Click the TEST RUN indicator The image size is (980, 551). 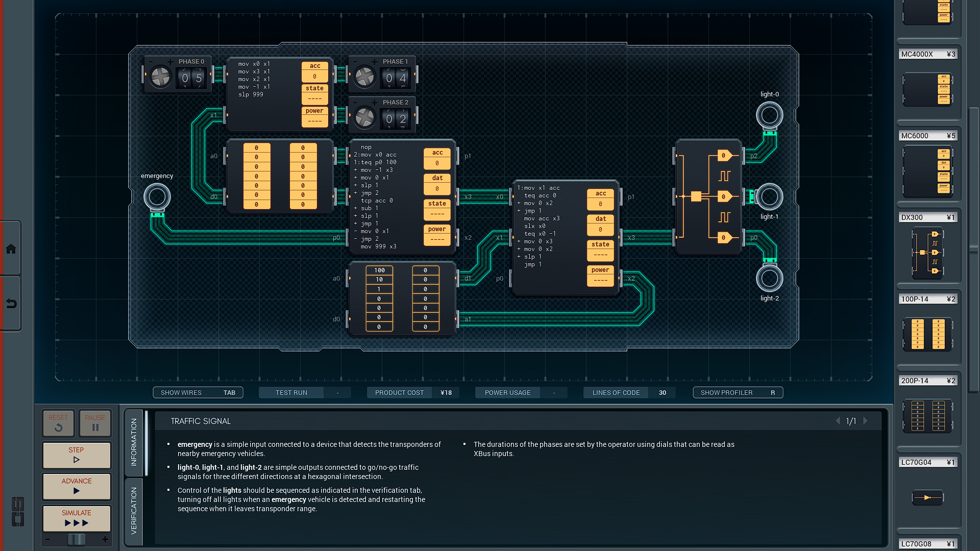click(x=305, y=392)
